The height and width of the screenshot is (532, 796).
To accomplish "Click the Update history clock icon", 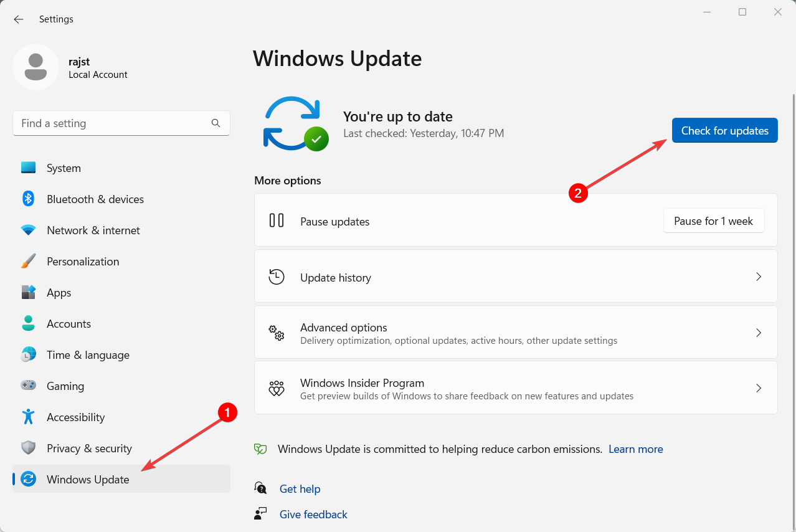I will [x=277, y=277].
